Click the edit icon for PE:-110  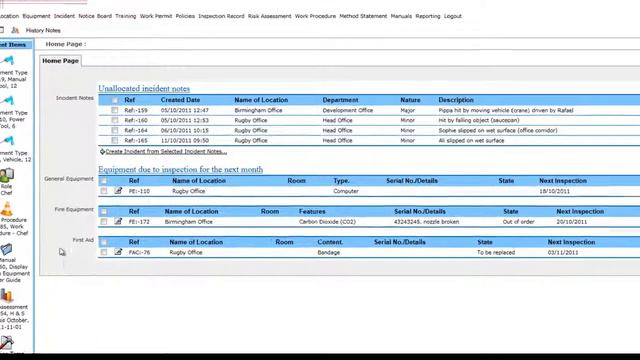click(118, 191)
